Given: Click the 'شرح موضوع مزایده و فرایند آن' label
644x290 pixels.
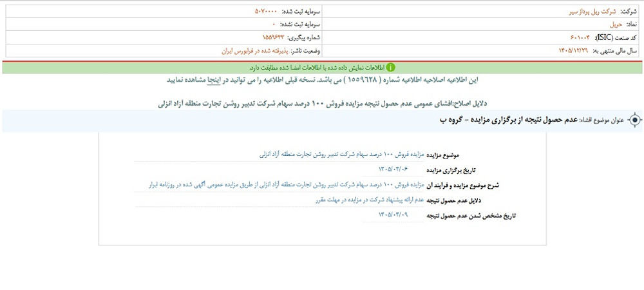Looking at the screenshot, I should click(x=463, y=185).
